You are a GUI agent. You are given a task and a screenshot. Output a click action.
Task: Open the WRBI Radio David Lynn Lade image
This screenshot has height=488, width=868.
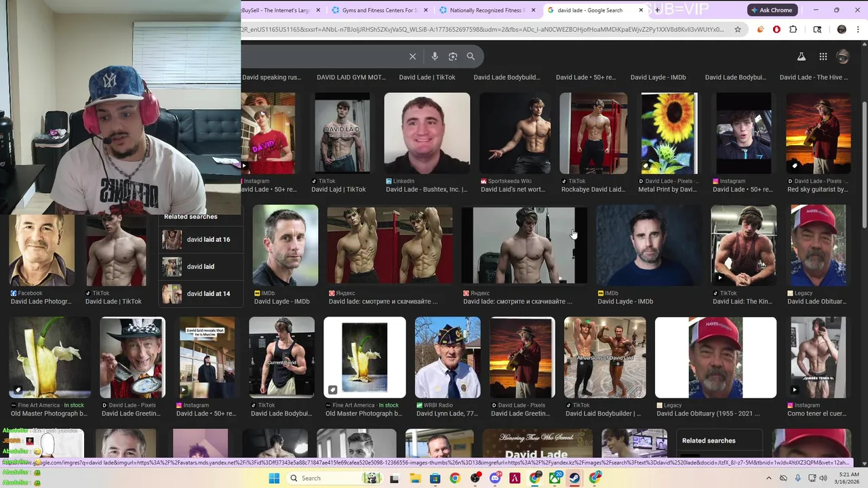[448, 357]
